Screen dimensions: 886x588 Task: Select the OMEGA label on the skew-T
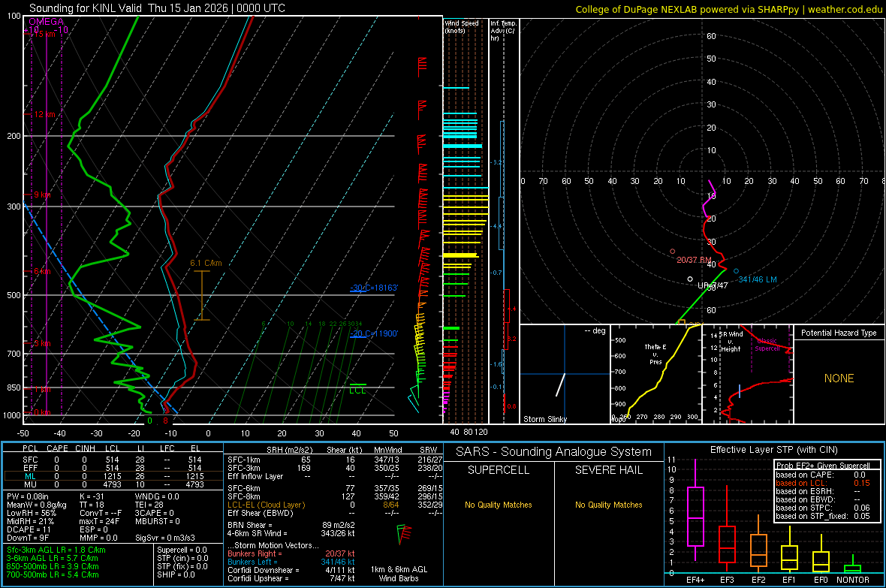(46, 22)
